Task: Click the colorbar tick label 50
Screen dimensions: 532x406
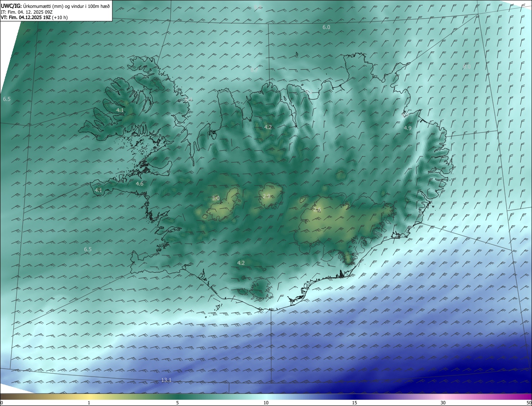Action: [x=529, y=403]
